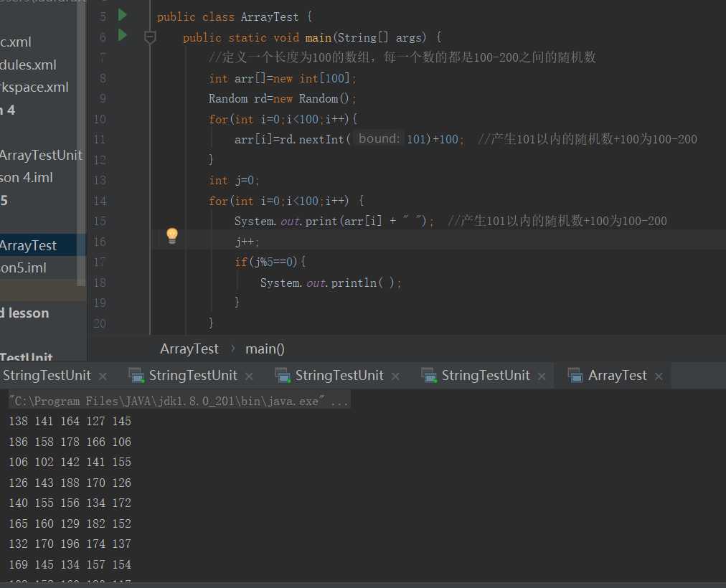
Task: Click console output row starting with 169
Action: point(70,564)
